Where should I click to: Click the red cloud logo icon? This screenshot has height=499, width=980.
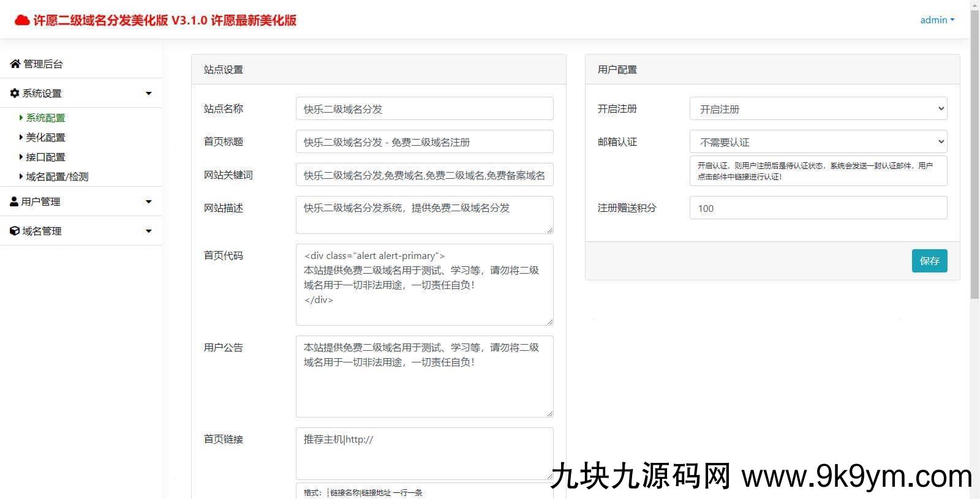click(x=22, y=20)
